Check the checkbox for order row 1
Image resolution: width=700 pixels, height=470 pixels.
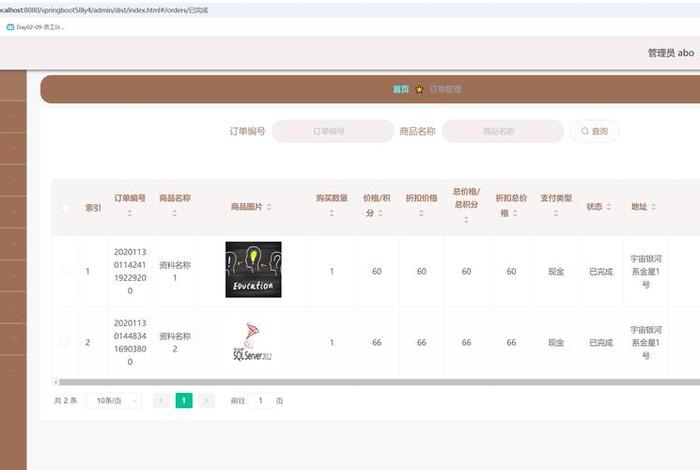point(64,271)
